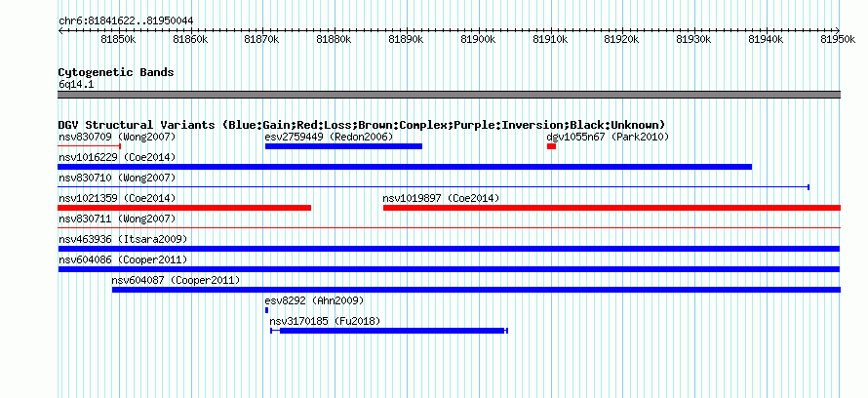Click the 81950k ruler tick label
This screenshot has height=398, width=868.
point(839,39)
